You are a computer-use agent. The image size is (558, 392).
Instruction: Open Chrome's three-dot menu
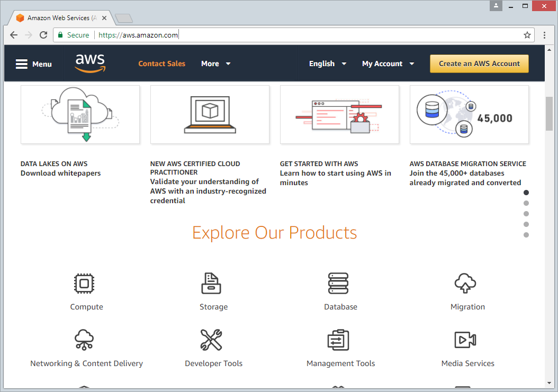coord(544,35)
